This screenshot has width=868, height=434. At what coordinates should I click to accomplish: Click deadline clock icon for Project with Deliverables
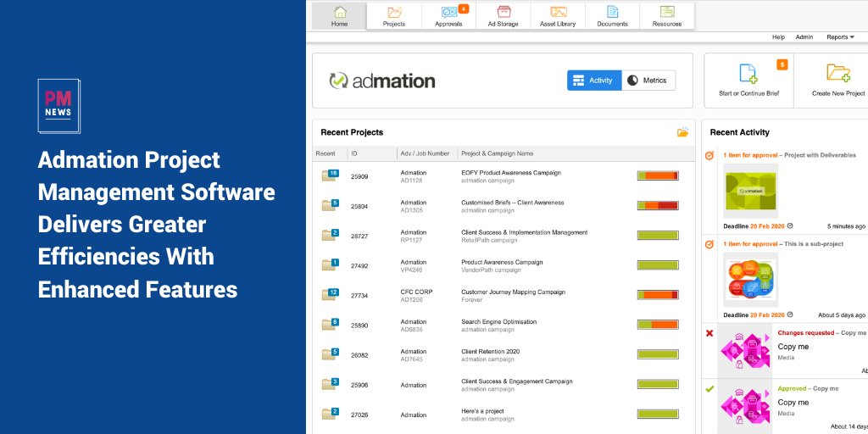[x=790, y=225]
